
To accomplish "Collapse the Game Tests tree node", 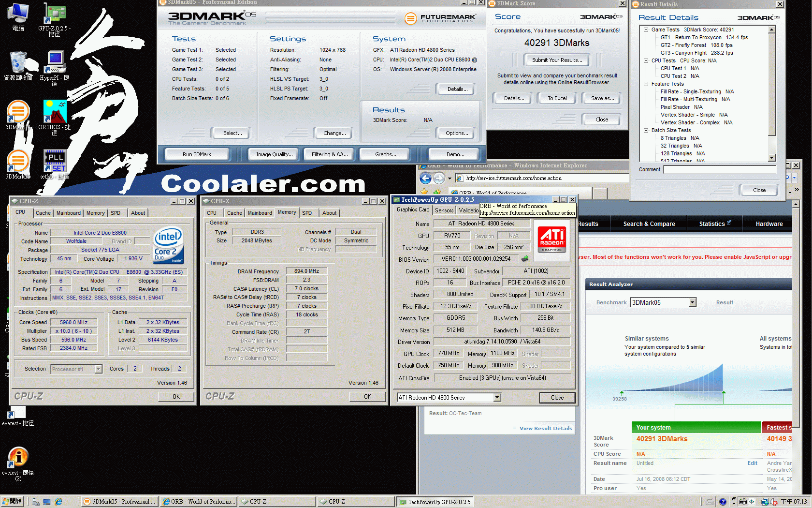I will pyautogui.click(x=646, y=30).
